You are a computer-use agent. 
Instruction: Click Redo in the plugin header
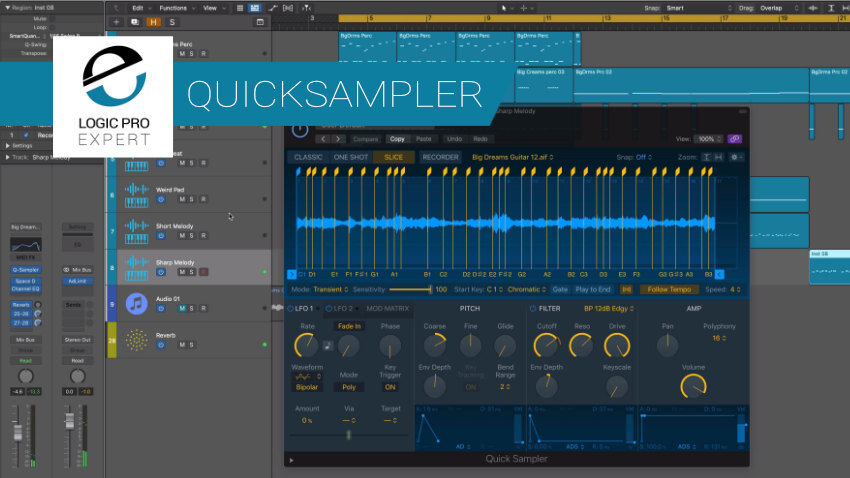tap(480, 139)
